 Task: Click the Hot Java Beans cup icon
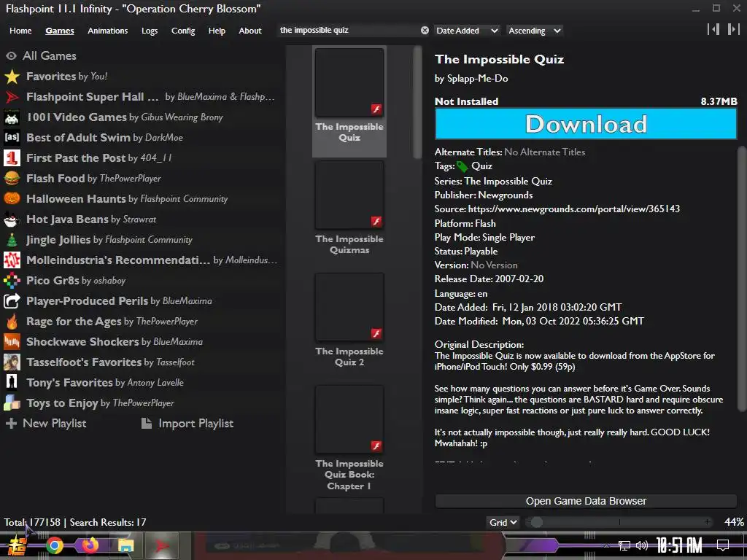pos(12,219)
